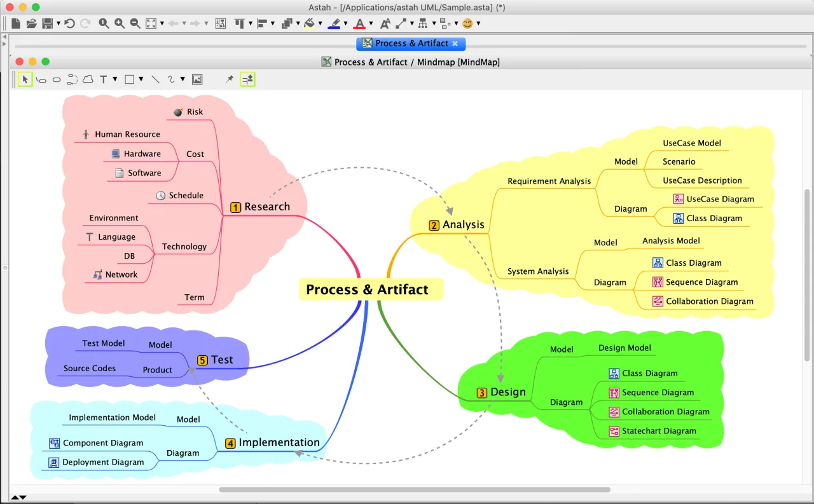Image resolution: width=814 pixels, height=504 pixels.
Task: Open font settings icon
Action: (x=385, y=24)
